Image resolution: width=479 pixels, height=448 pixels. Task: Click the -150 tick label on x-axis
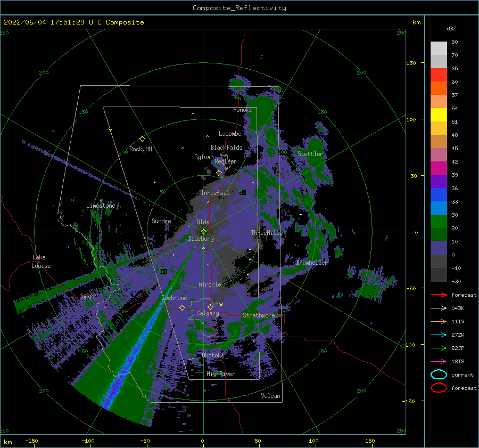point(31,441)
